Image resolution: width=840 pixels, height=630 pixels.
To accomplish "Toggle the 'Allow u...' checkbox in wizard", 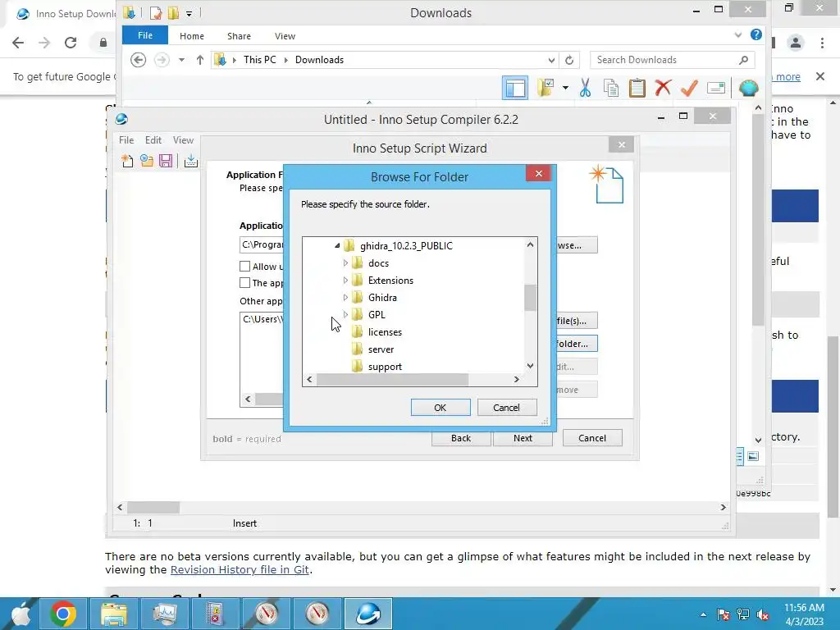I will click(x=244, y=267).
